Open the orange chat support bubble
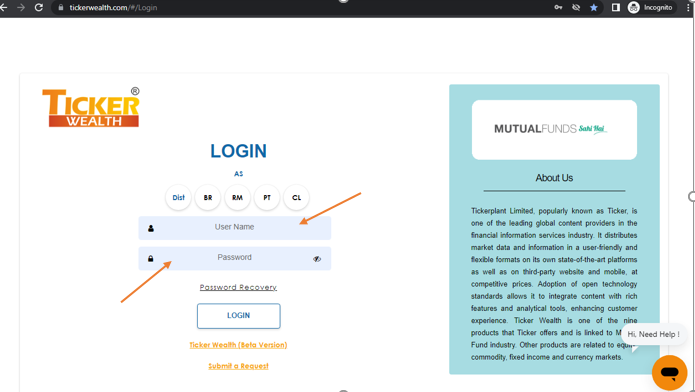The height and width of the screenshot is (392, 695). (669, 372)
